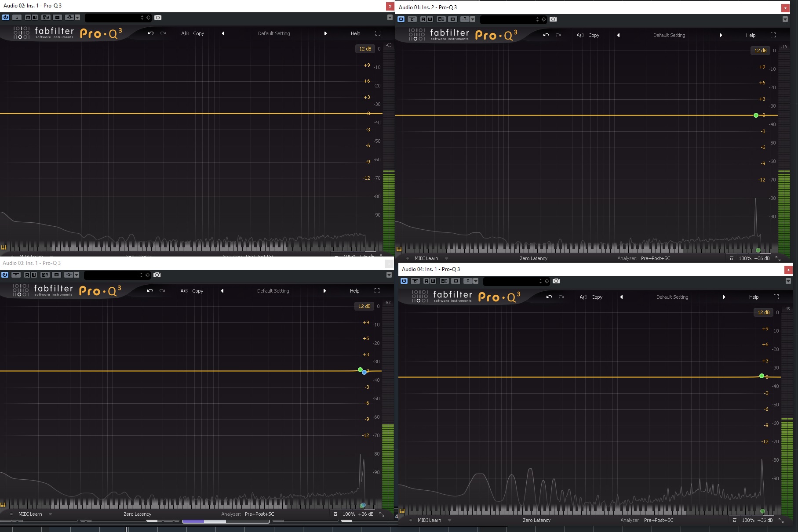798x532 pixels.
Task: Take snapshot with camera icon in Audio 02 window
Action: point(158,18)
